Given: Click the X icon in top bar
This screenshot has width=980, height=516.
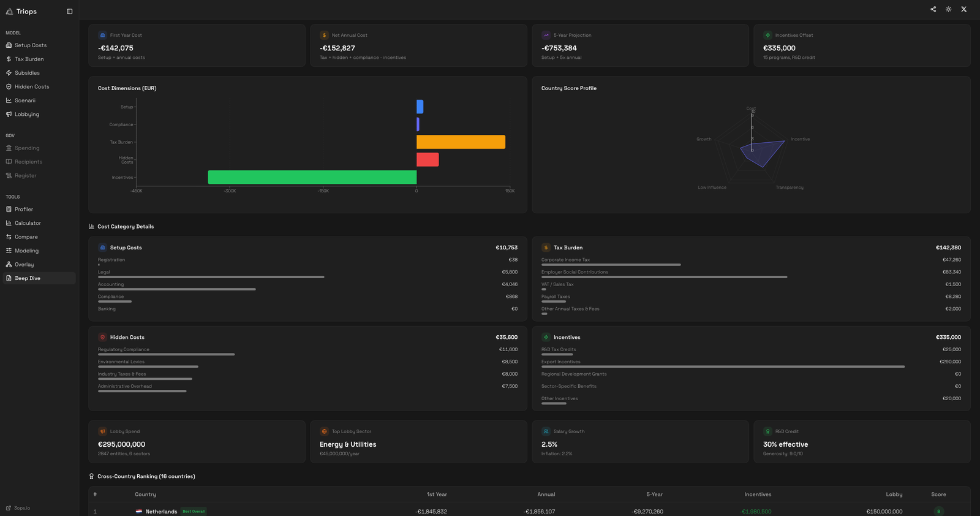Looking at the screenshot, I should (963, 9).
